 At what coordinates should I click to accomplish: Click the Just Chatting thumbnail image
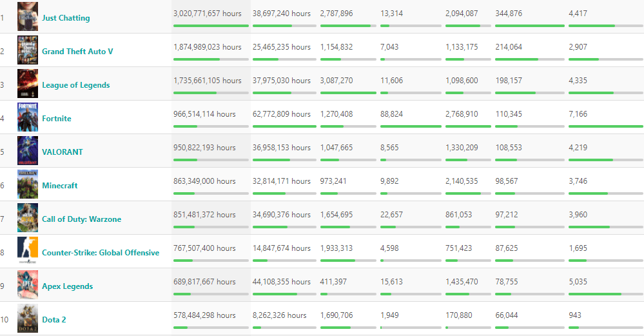coord(27,17)
